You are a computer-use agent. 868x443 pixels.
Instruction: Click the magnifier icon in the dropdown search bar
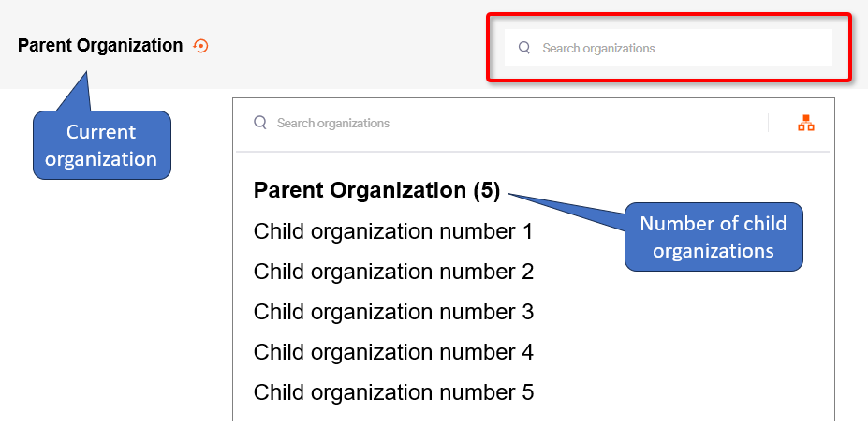click(259, 123)
